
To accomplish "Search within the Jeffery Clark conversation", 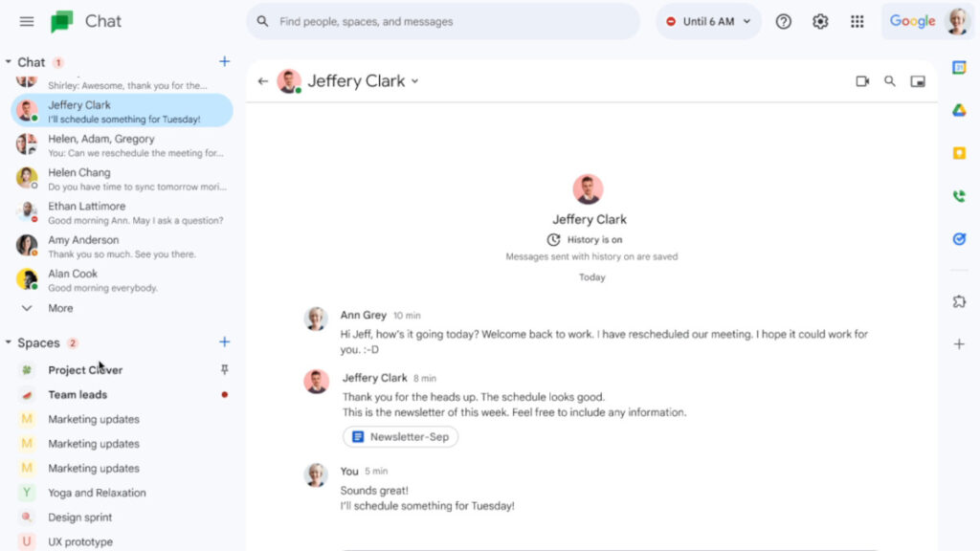I will coord(889,81).
